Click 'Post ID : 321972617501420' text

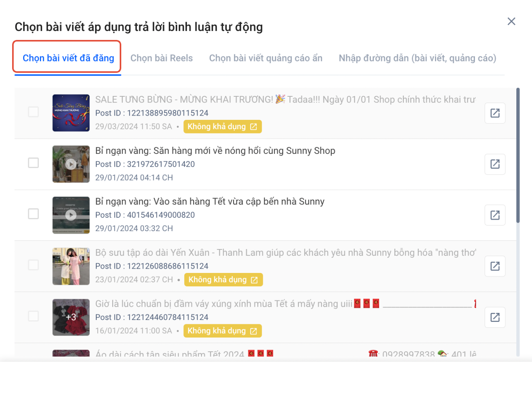coord(145,164)
